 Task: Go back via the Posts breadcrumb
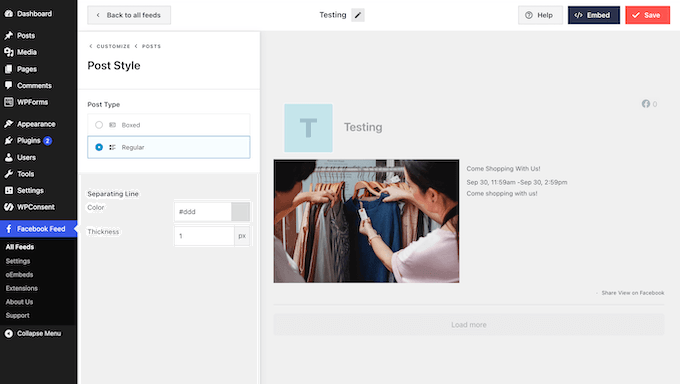coord(151,46)
